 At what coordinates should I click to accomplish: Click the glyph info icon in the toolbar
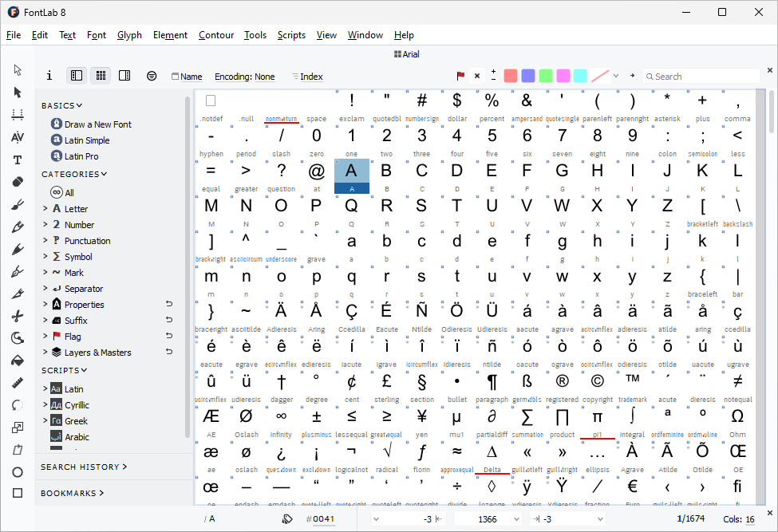pos(49,75)
